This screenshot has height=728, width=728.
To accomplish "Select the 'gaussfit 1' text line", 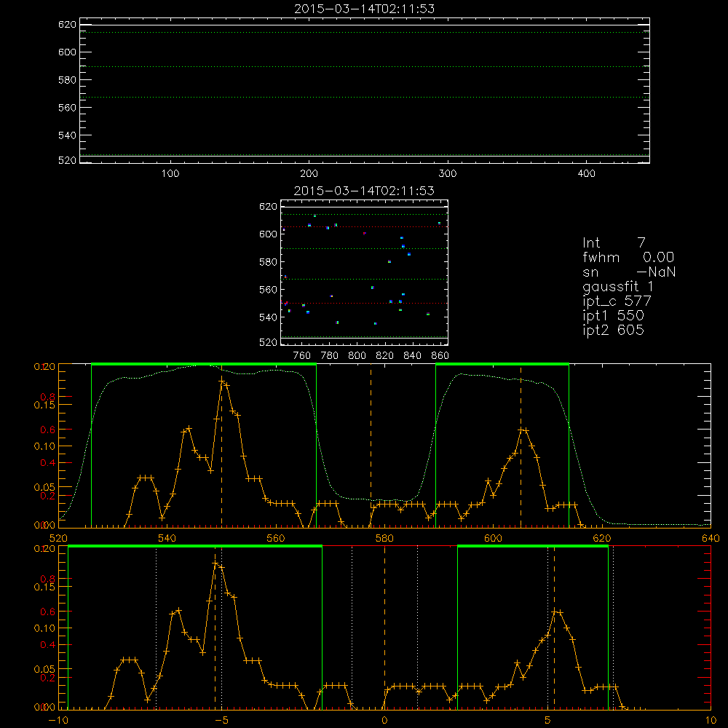I will (618, 287).
